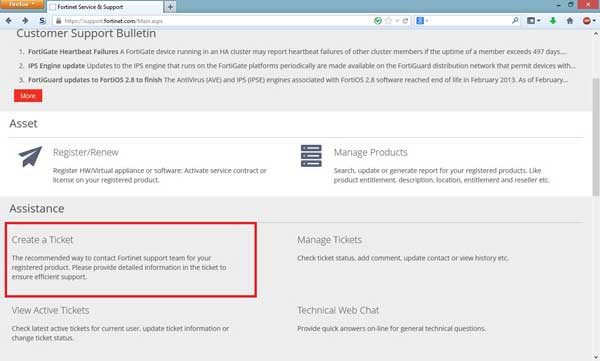
Task: Click the red More button under the bulletin
Action: 28,96
